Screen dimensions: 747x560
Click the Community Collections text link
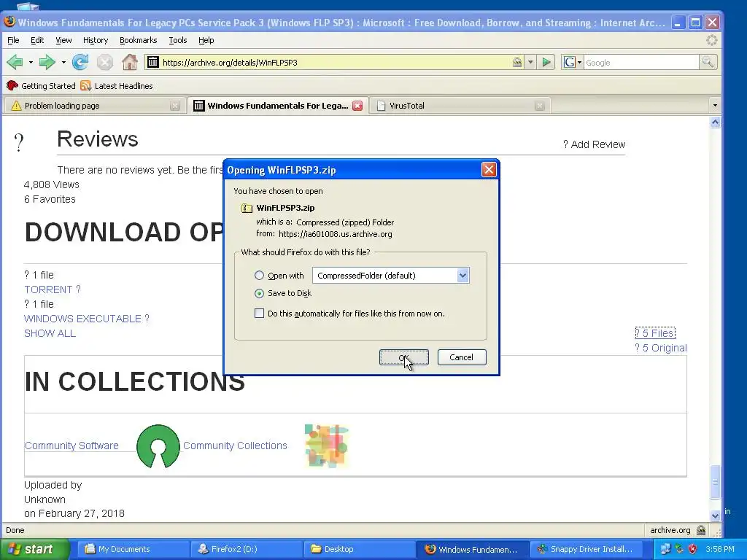click(x=235, y=446)
